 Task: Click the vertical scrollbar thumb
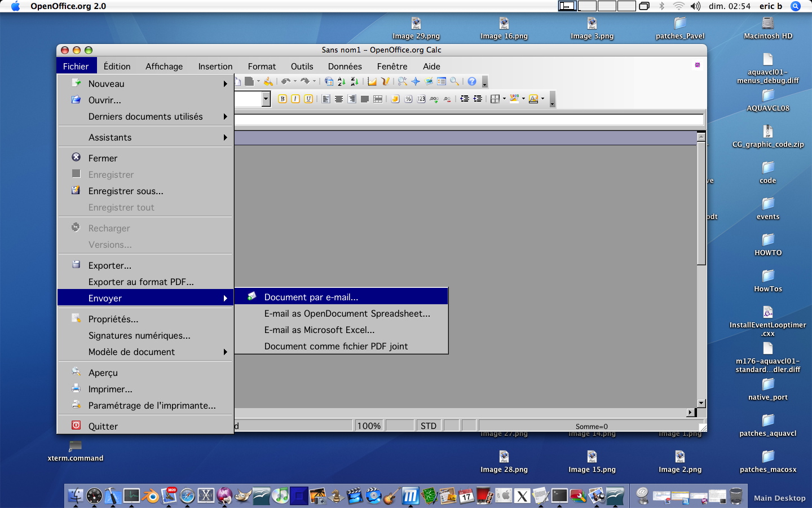[701, 203]
